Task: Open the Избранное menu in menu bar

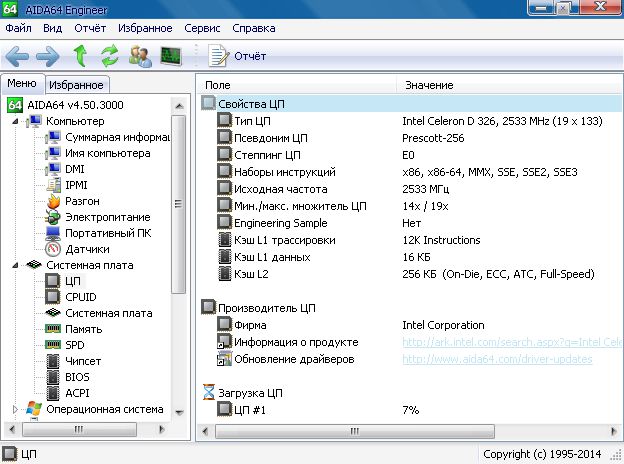Action: [x=145, y=28]
